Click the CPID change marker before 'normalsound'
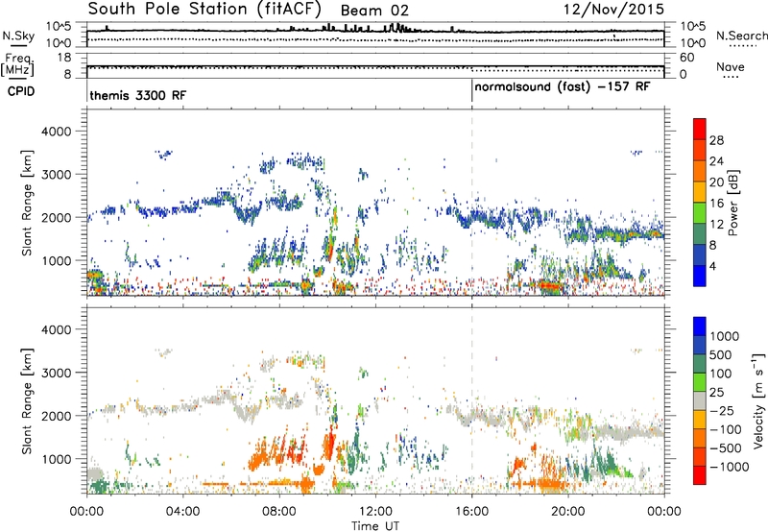 pos(471,91)
